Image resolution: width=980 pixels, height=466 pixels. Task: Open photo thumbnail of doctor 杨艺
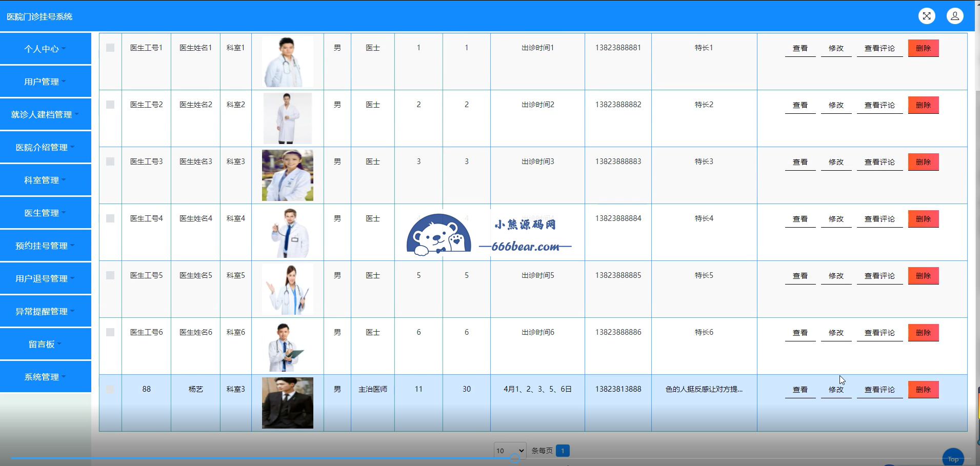(287, 403)
